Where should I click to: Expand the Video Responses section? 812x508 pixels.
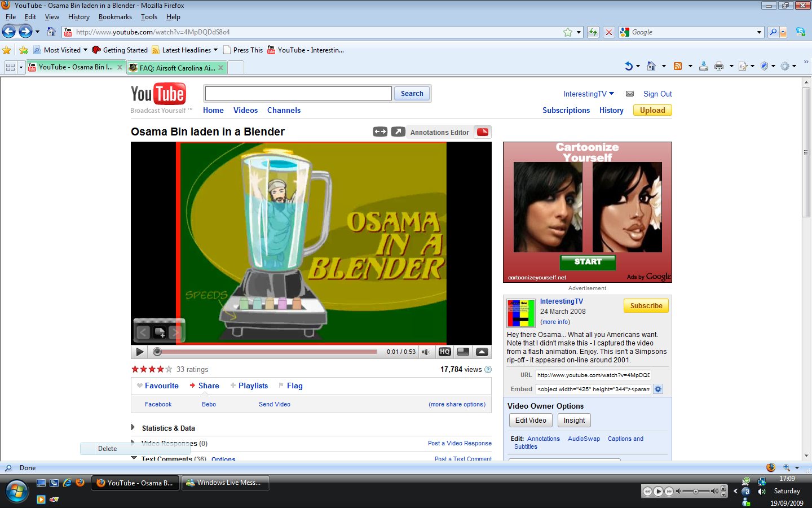pyautogui.click(x=133, y=443)
